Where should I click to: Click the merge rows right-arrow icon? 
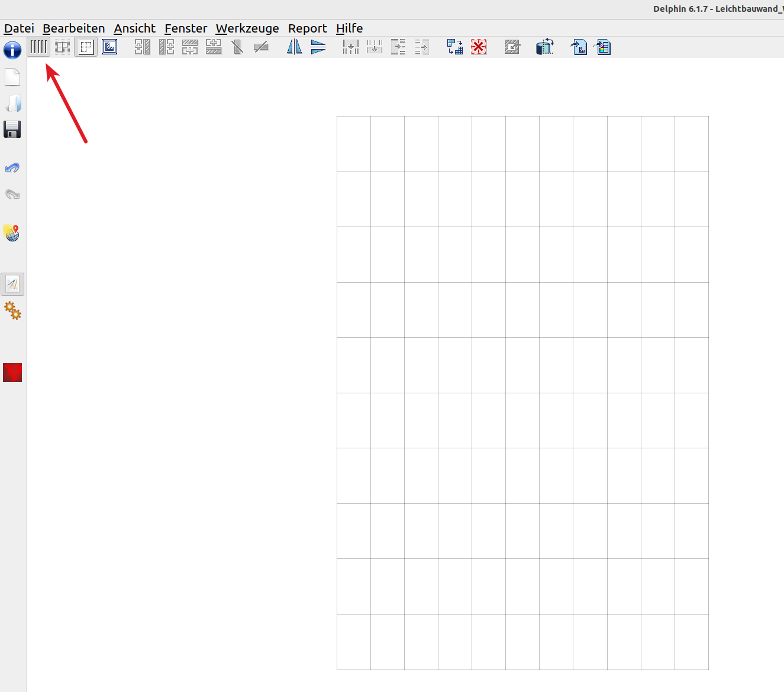(422, 47)
